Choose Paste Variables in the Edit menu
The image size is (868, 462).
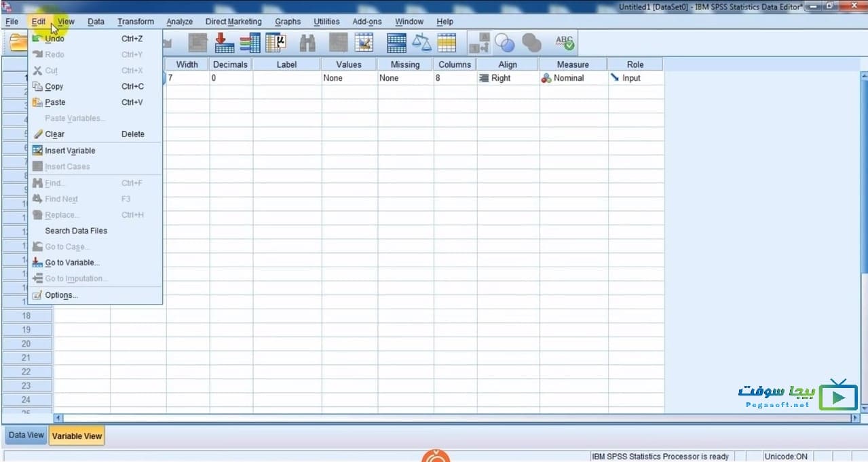(x=95, y=118)
